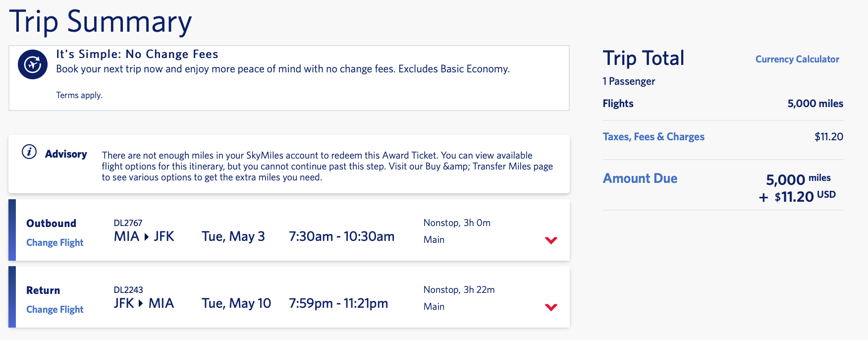868x340 pixels.
Task: Click the Terms apply text
Action: pyautogui.click(x=79, y=95)
